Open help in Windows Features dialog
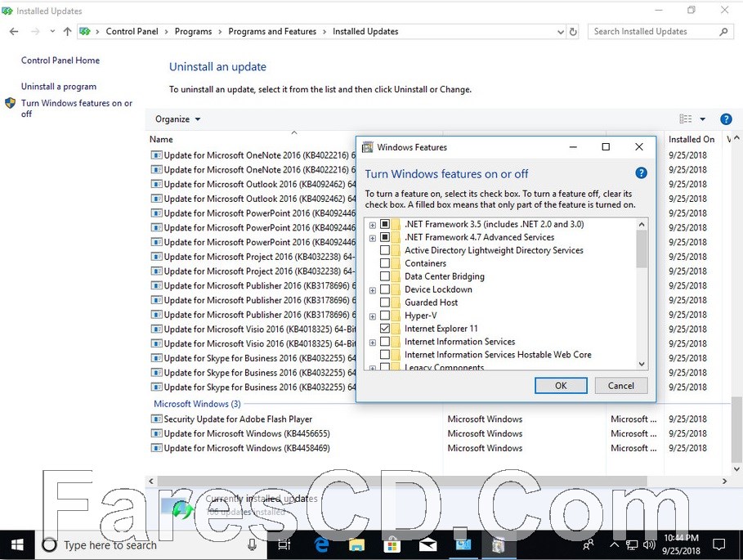This screenshot has height=560, width=743. coord(641,173)
